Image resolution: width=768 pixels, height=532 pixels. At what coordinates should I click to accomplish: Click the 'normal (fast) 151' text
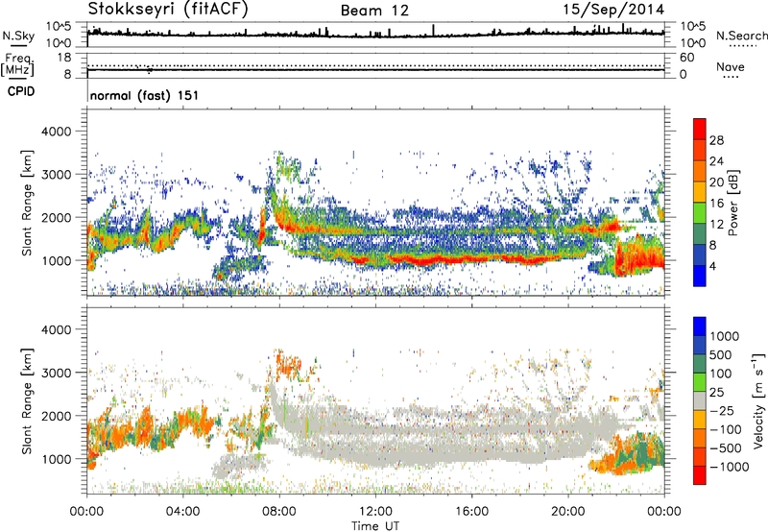coord(145,95)
